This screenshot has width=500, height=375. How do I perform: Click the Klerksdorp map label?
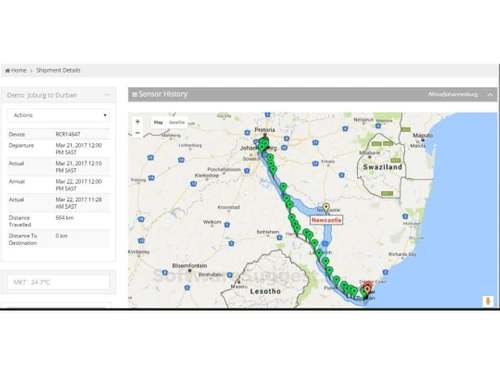point(207,175)
